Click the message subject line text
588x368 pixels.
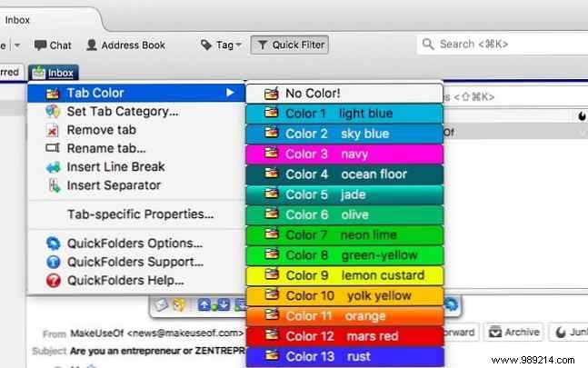157,351
